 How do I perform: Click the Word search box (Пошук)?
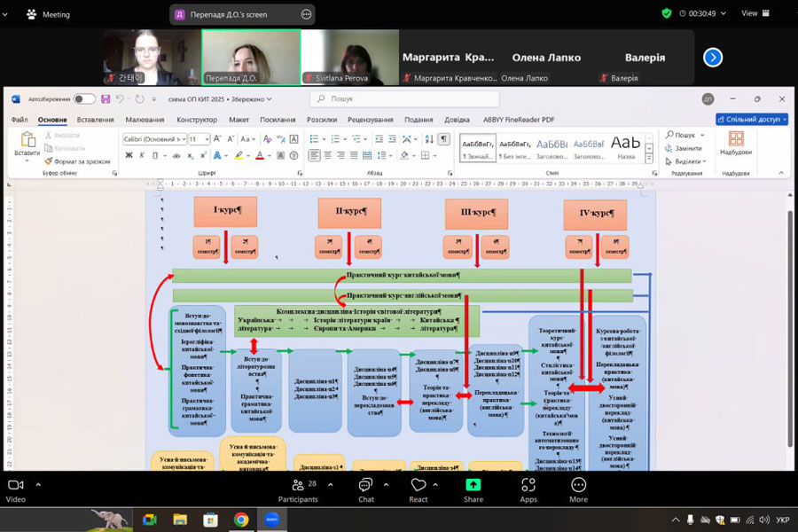pyautogui.click(x=404, y=98)
